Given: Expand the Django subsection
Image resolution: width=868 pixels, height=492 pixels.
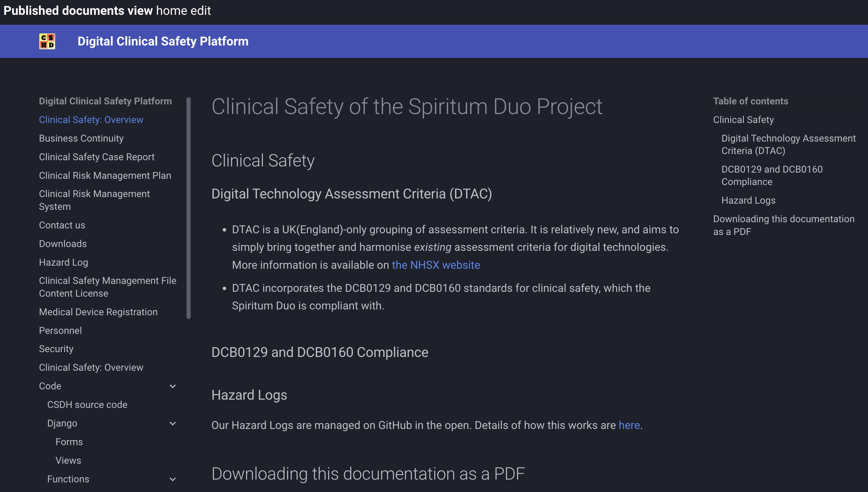Looking at the screenshot, I should 173,423.
